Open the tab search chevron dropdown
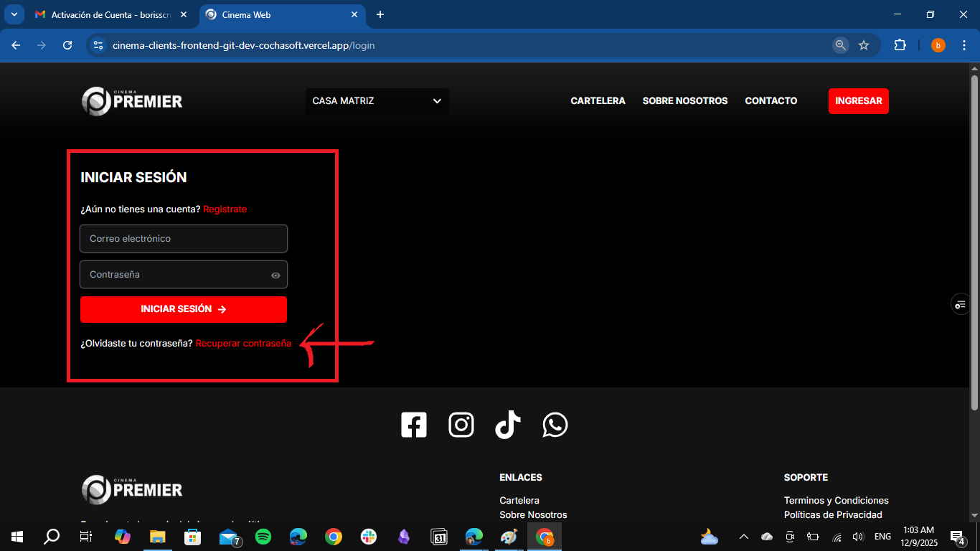This screenshot has width=980, height=551. (x=14, y=14)
